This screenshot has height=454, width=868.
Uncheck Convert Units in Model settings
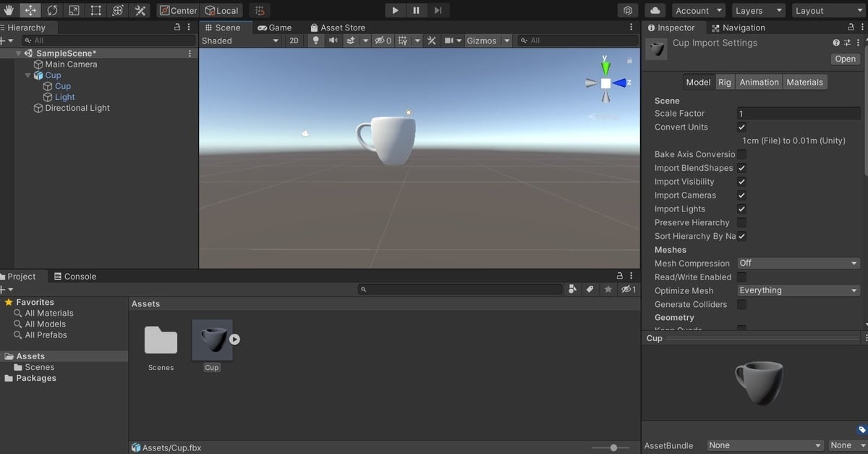[x=741, y=127]
